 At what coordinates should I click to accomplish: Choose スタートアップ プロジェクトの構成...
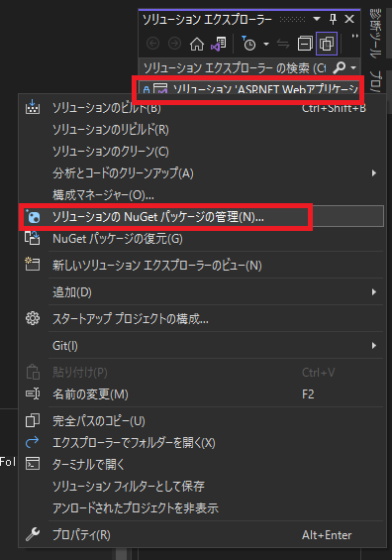pyautogui.click(x=203, y=318)
